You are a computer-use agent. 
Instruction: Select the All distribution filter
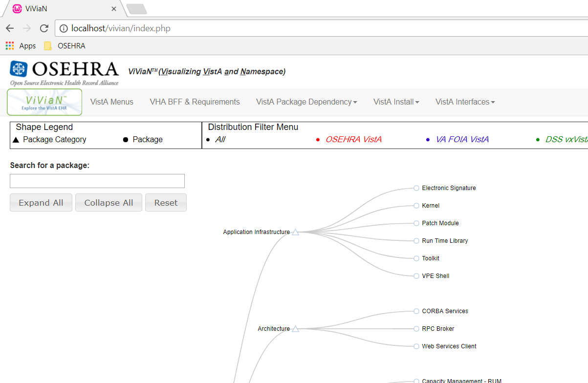coord(220,140)
